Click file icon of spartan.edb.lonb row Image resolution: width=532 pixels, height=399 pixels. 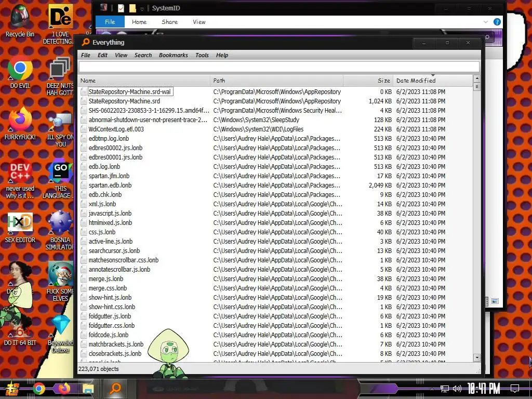pyautogui.click(x=84, y=185)
